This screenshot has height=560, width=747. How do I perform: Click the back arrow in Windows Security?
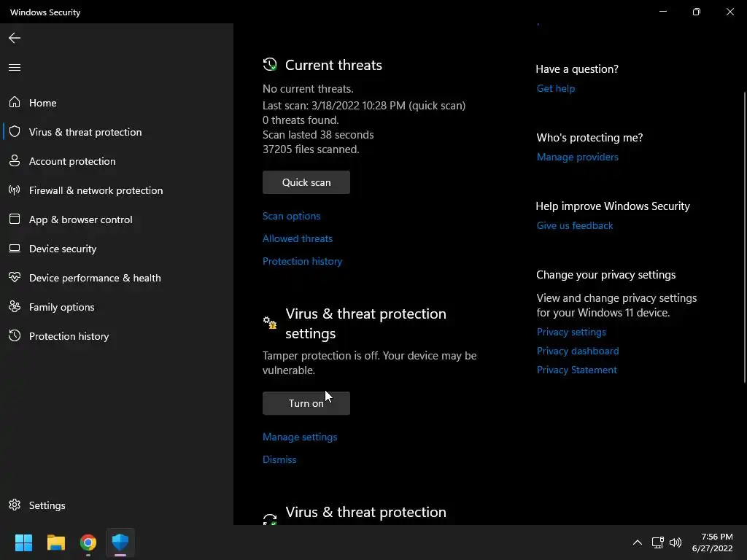point(15,38)
